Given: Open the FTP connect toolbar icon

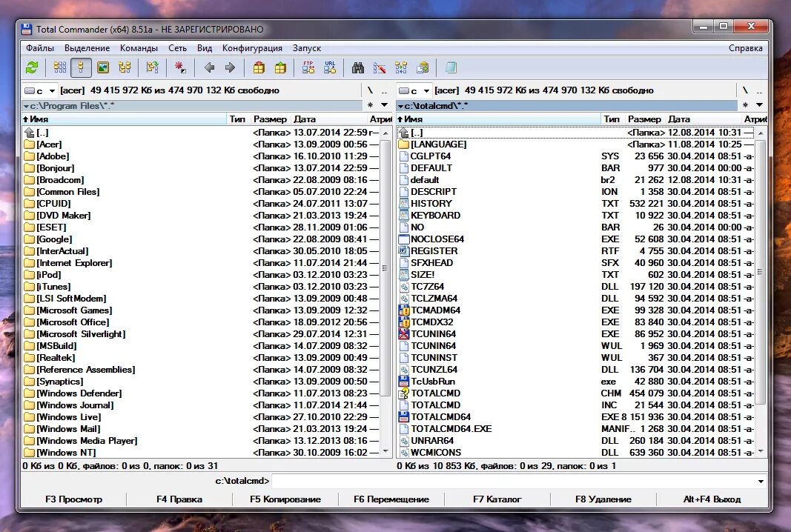Looking at the screenshot, I should click(x=308, y=67).
